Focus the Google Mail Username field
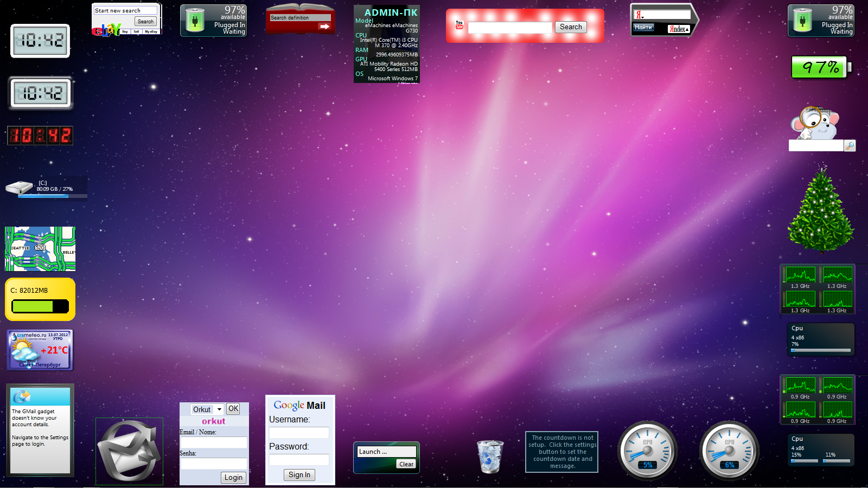Viewport: 868px width, 488px height. point(299,433)
